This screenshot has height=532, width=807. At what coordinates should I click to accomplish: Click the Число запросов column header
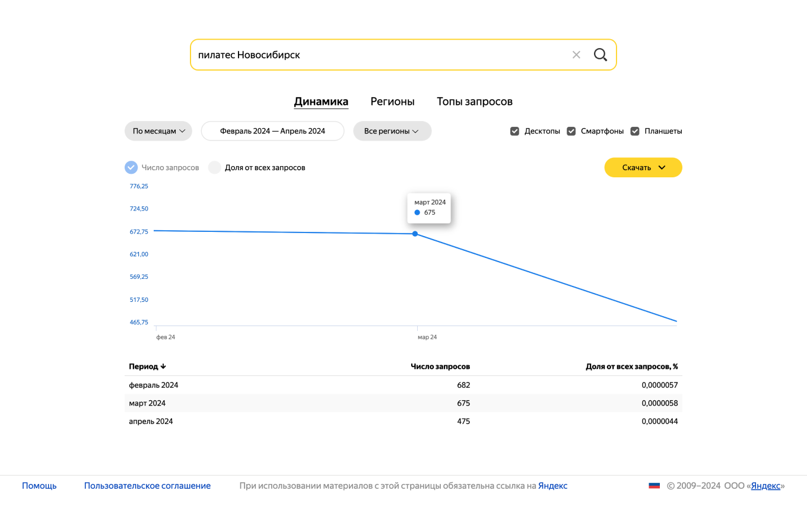440,367
